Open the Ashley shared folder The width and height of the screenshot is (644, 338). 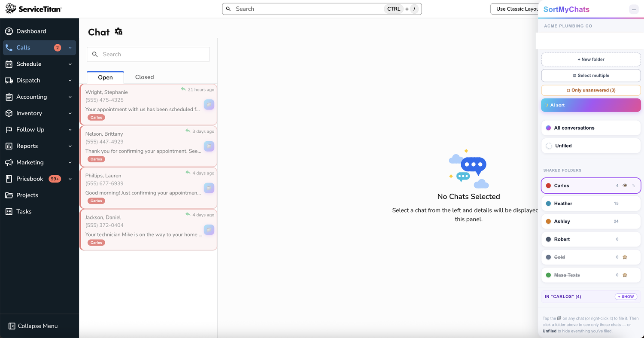tap(591, 221)
